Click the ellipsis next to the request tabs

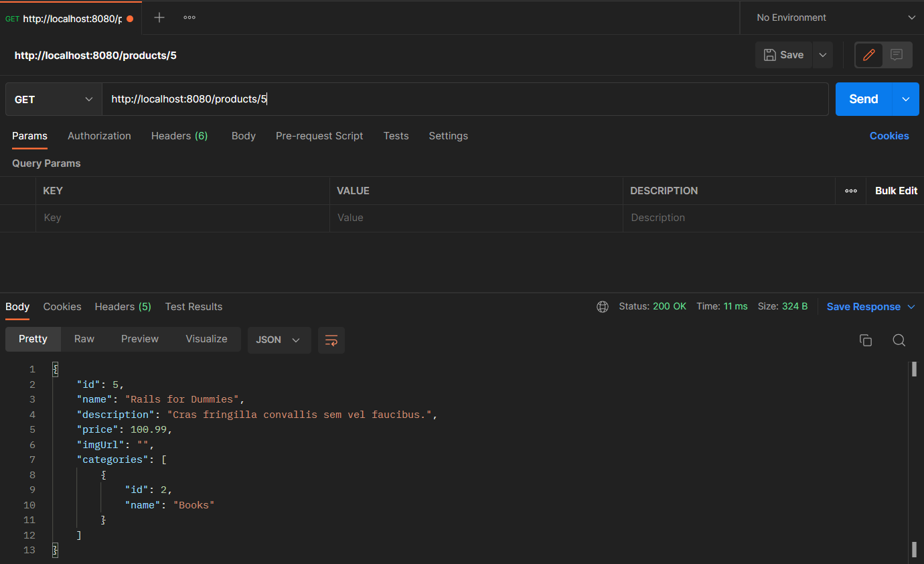click(x=189, y=17)
